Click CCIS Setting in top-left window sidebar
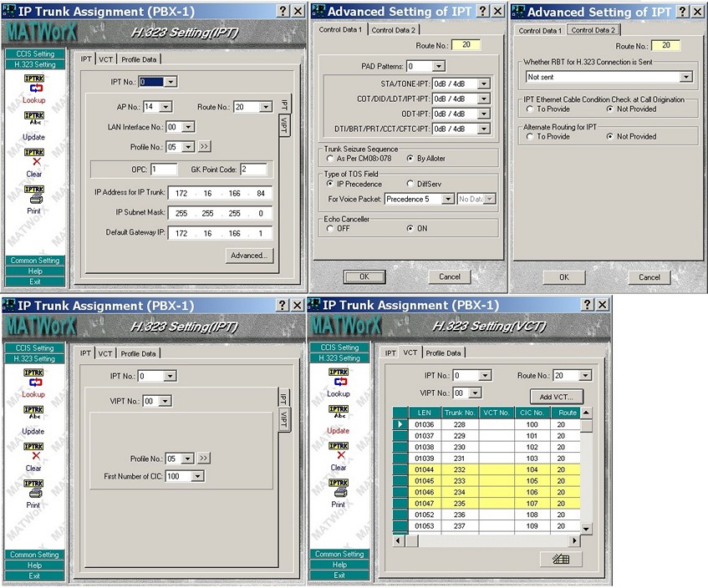This screenshot has width=708, height=588. 35,53
